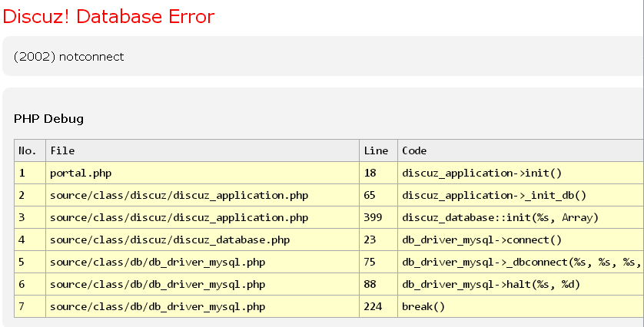Screen dimensions: 644x327
Task: Click db_driver_mysql.php file in row 7
Action: pyautogui.click(x=202, y=306)
